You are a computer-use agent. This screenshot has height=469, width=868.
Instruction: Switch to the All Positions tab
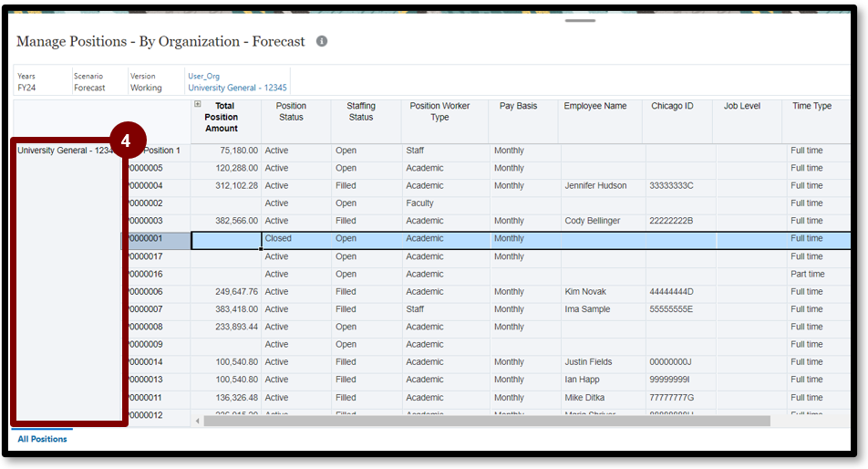click(42, 439)
